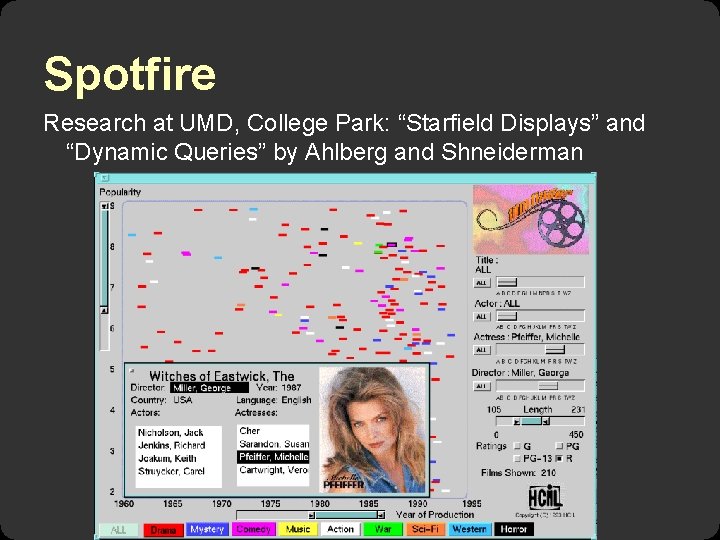Click the black-outlined magenta marker near popularity 8
This screenshot has width=720, height=540.
pos(392,245)
